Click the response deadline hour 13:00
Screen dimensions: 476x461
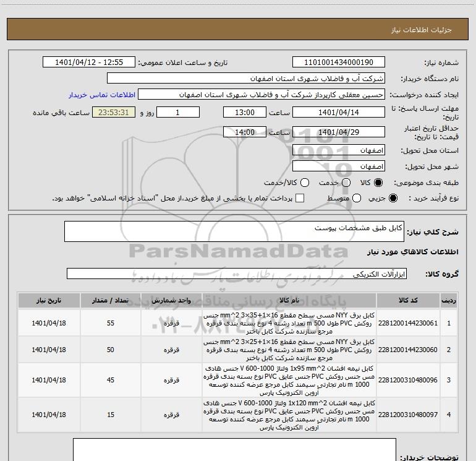(x=245, y=112)
